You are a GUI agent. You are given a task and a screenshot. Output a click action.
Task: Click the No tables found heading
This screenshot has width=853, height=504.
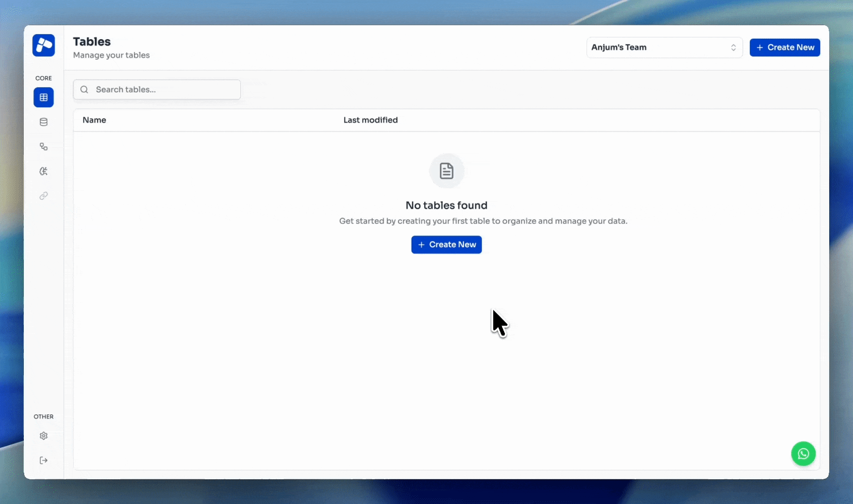[446, 205]
